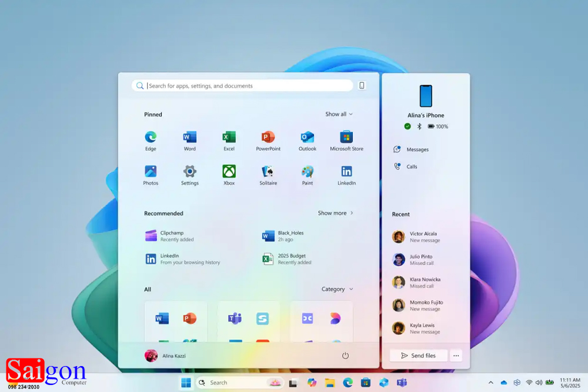Launch PowerPoint from pinned apps
Viewport: 588px width, 392px height.
(x=268, y=138)
